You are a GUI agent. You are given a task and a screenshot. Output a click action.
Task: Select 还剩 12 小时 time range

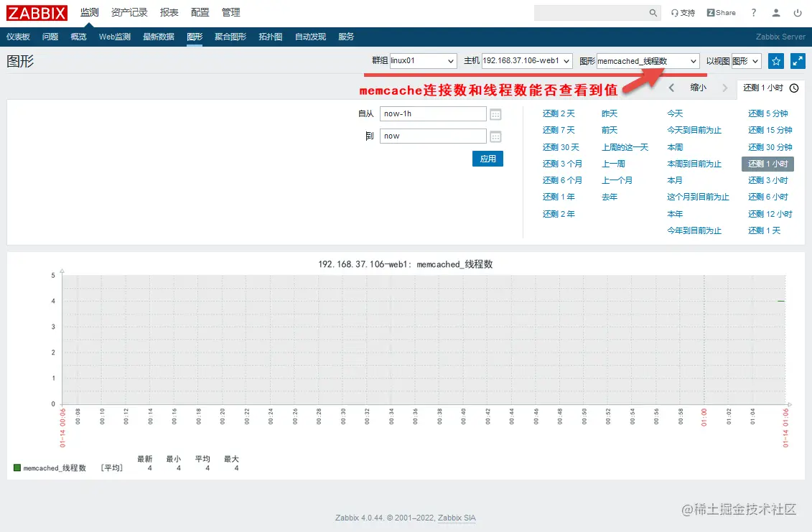[x=770, y=214]
